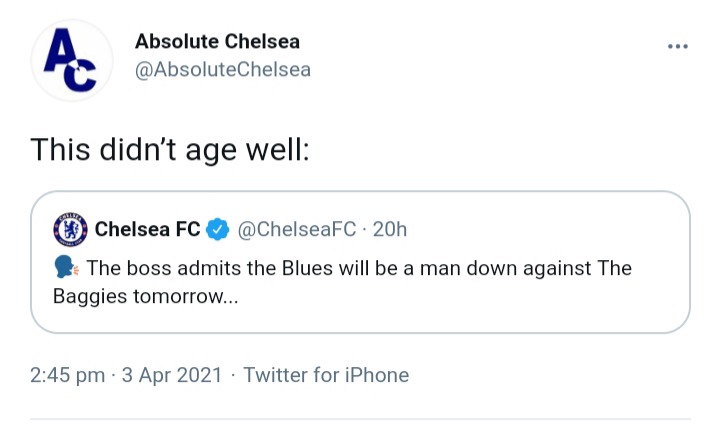
Task: Click the "This didn't age well:" text
Action: (x=170, y=150)
